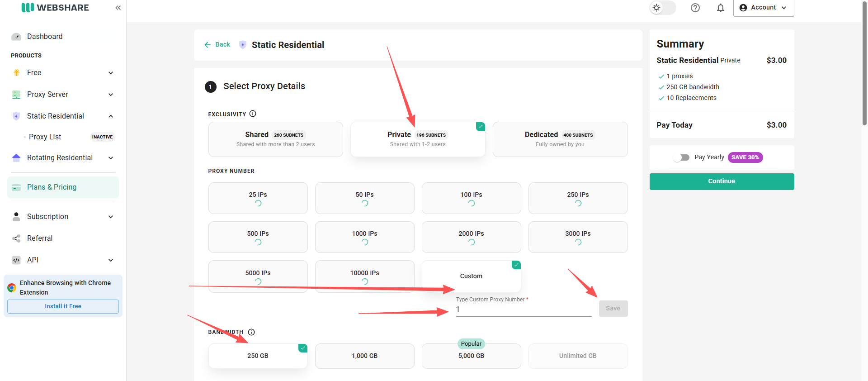Click the SAVE 30% badge
This screenshot has height=381, width=868.
[745, 157]
